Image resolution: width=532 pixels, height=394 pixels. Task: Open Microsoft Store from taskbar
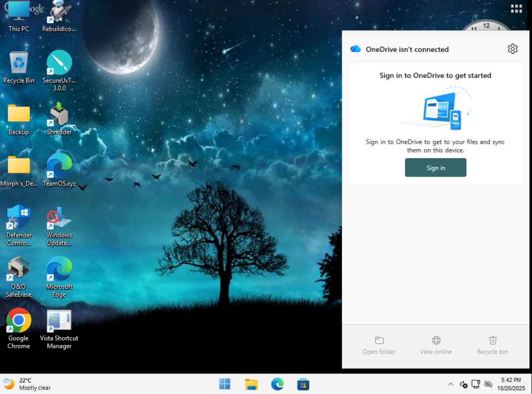(303, 384)
